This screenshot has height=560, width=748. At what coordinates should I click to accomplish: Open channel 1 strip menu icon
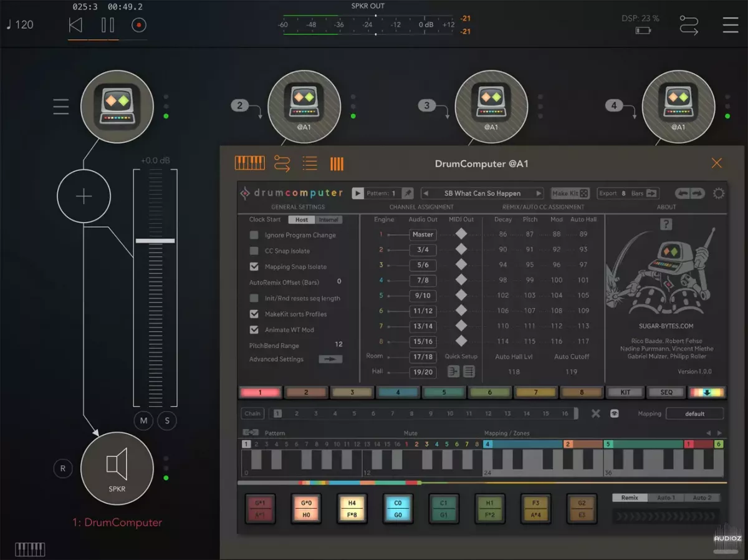[61, 107]
